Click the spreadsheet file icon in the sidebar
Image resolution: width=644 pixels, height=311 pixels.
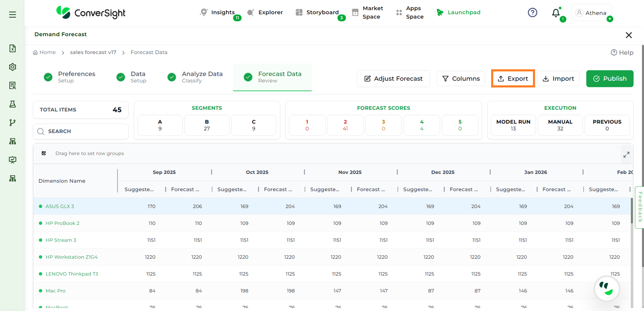[12, 49]
